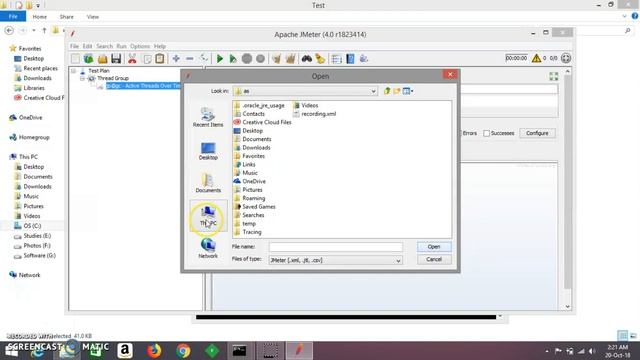The image size is (640, 360).
Task: Click the yellow warning triangle log icon
Action: click(536, 58)
